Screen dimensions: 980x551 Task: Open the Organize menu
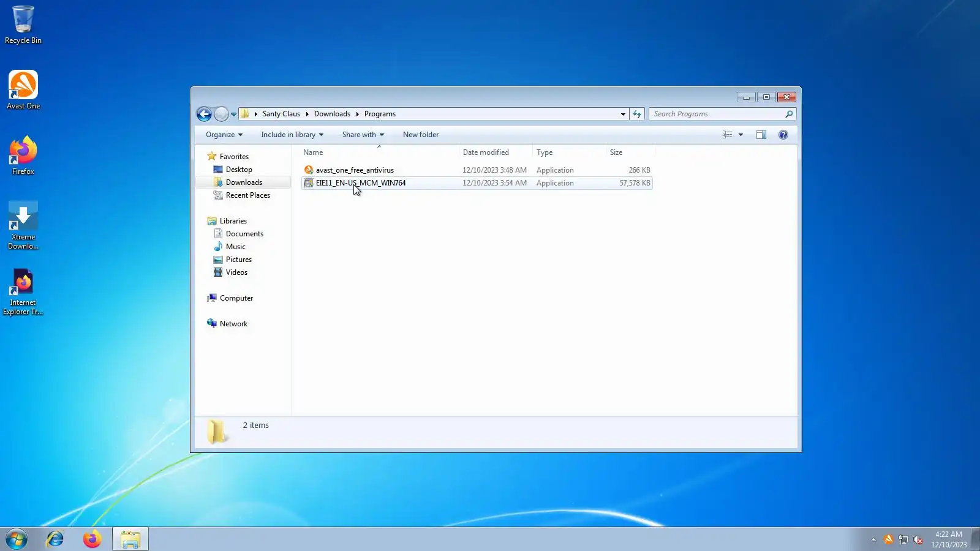(224, 135)
